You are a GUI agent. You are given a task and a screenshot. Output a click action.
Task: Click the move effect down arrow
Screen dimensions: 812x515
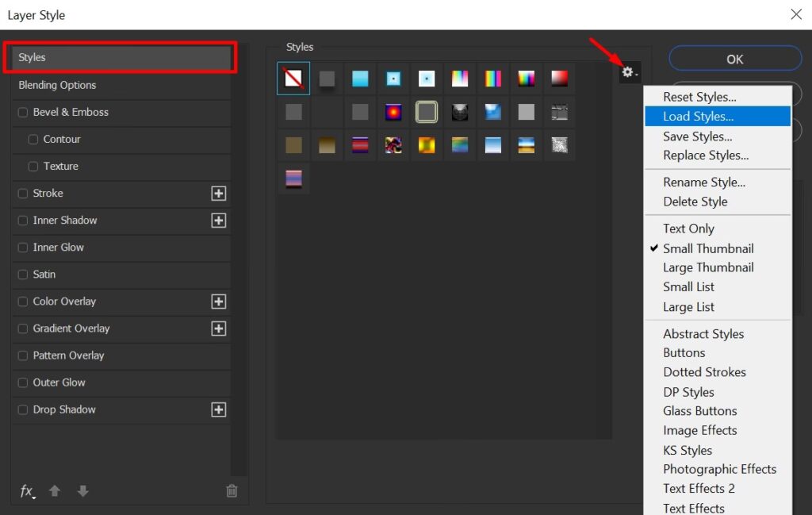[82, 491]
